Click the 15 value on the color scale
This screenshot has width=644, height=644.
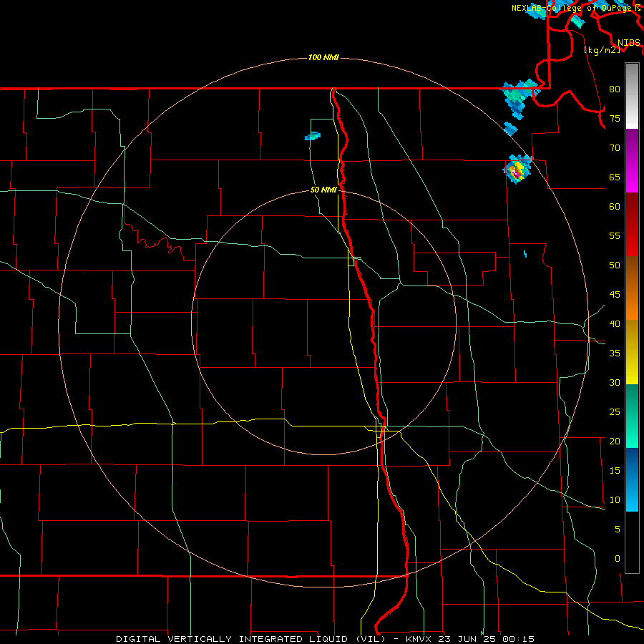point(615,470)
